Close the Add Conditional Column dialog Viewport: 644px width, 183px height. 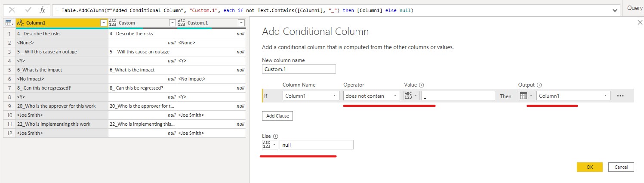640,22
